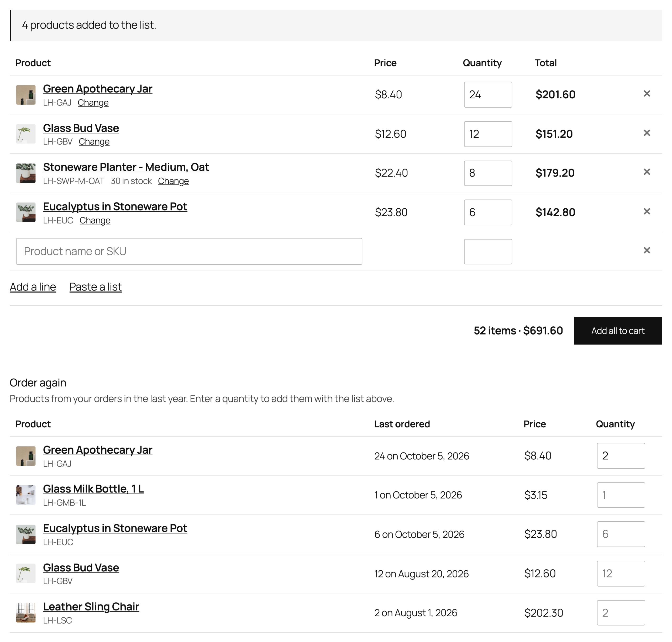This screenshot has width=672, height=642.
Task: Open Eucalyptus thumbnail in Order again
Action: [26, 534]
